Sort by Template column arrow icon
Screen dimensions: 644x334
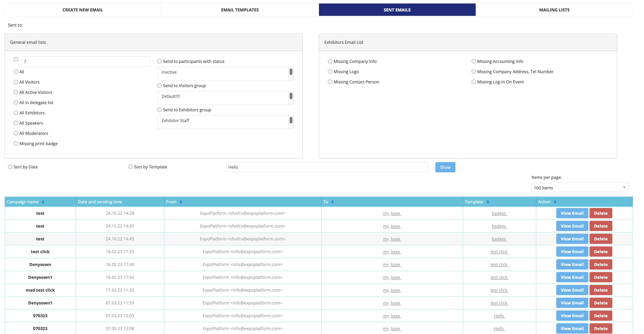(488, 202)
